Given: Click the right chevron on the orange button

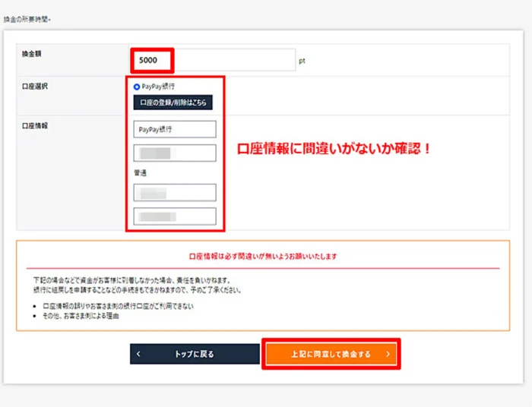Looking at the screenshot, I should (x=388, y=354).
